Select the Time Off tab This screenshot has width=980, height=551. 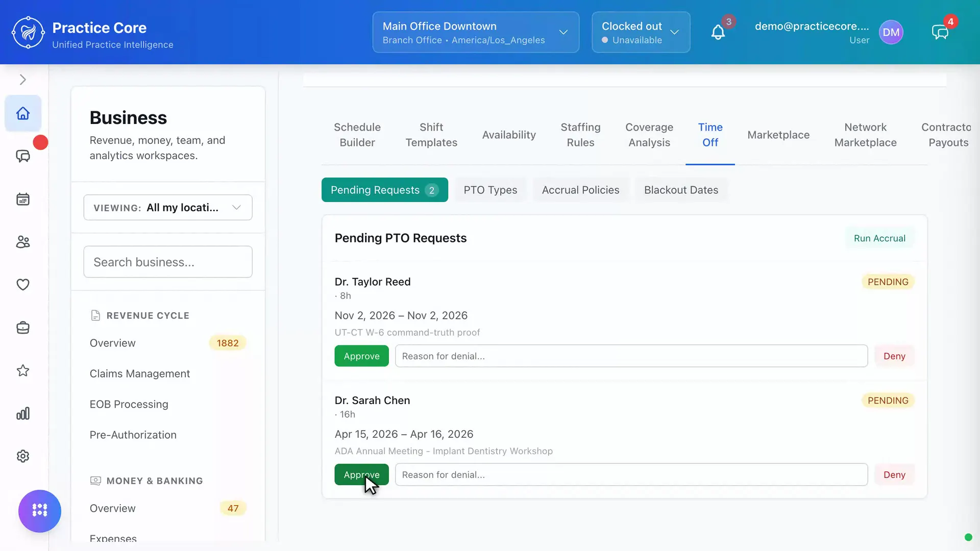pyautogui.click(x=710, y=135)
